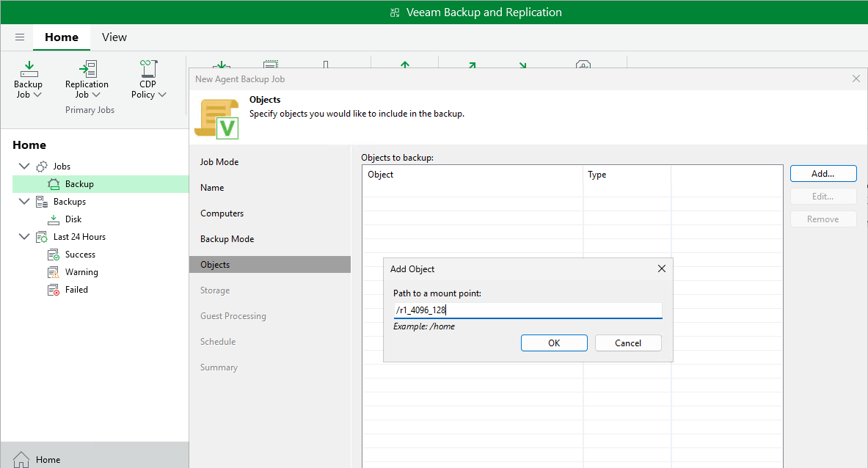
Task: Click the Edit... button
Action: tap(823, 197)
